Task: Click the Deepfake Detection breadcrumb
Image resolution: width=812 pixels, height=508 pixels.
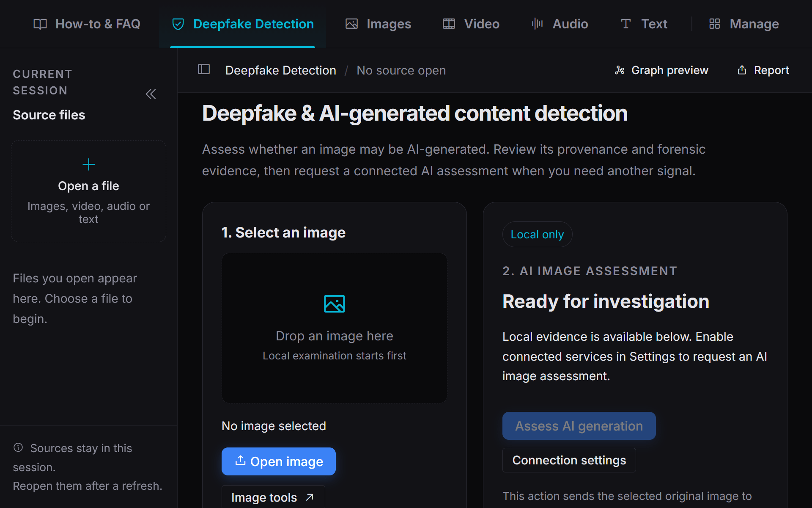Action: point(280,70)
